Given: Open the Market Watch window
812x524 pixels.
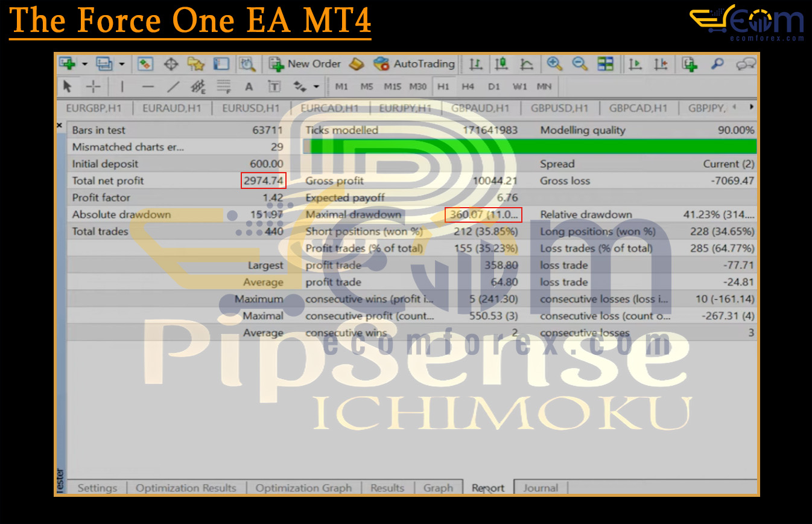Looking at the screenshot, I should pos(145,64).
